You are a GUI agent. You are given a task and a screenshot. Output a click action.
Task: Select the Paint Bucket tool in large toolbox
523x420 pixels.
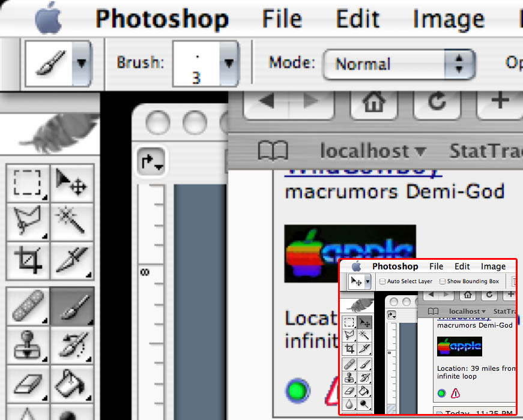[x=71, y=383]
